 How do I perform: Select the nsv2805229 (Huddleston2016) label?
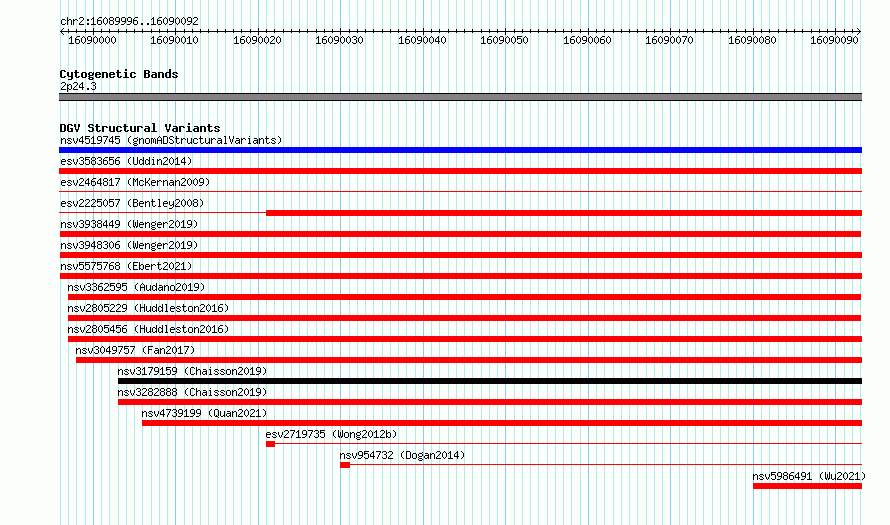point(148,308)
